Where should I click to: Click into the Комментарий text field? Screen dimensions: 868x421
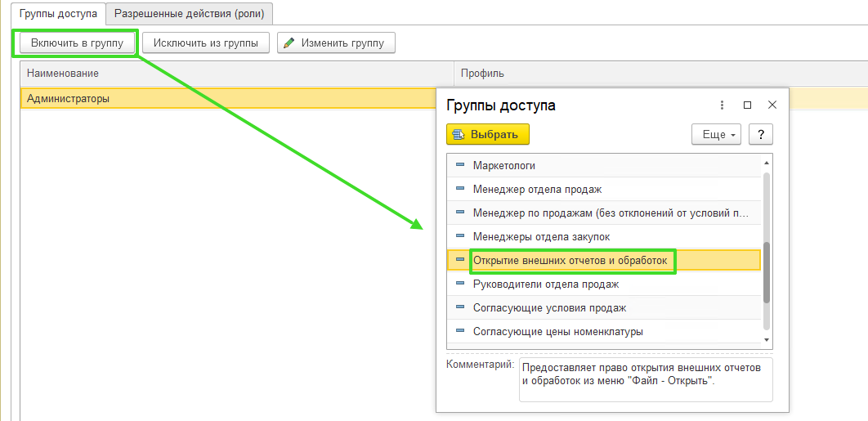pyautogui.click(x=646, y=379)
